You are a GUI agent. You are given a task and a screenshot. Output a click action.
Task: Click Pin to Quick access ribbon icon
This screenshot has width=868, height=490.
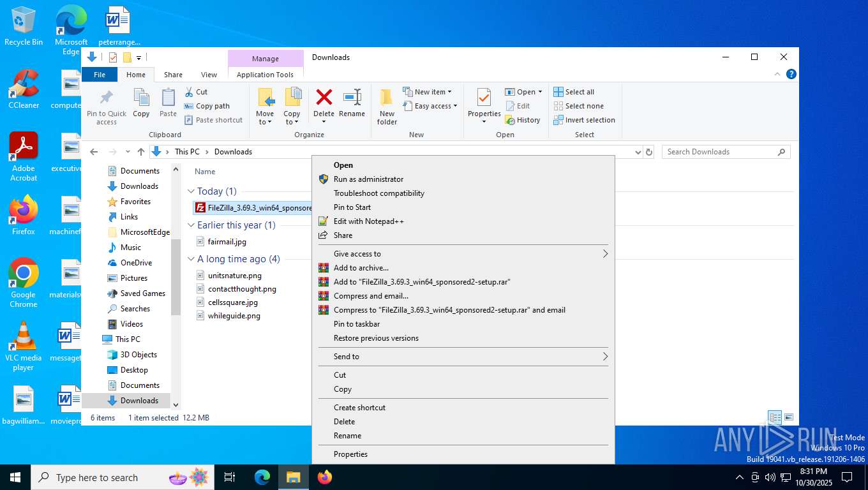point(107,107)
